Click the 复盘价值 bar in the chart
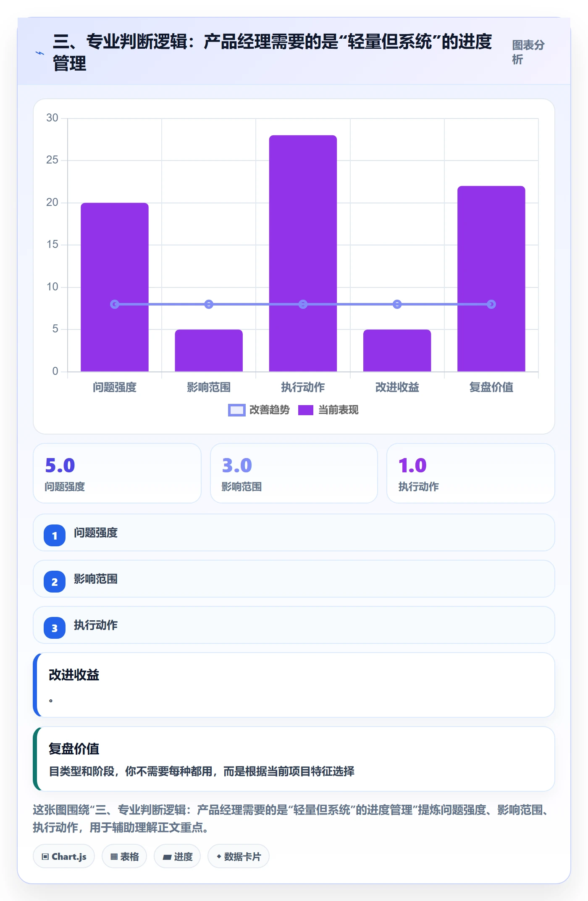 [491, 279]
